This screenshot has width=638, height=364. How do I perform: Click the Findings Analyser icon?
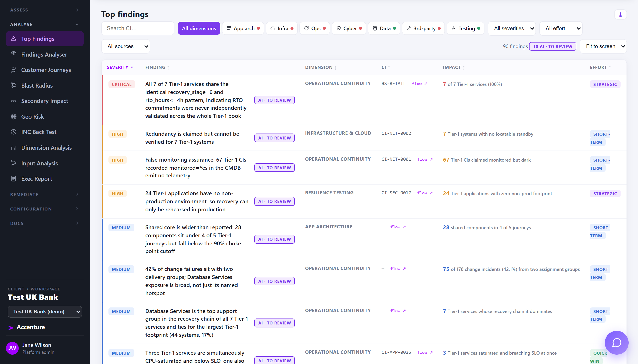[x=13, y=54]
